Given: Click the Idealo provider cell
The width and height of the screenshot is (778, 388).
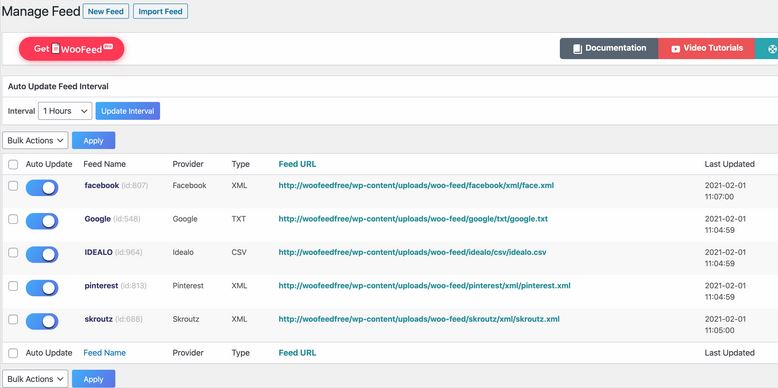Looking at the screenshot, I should pyautogui.click(x=183, y=252).
